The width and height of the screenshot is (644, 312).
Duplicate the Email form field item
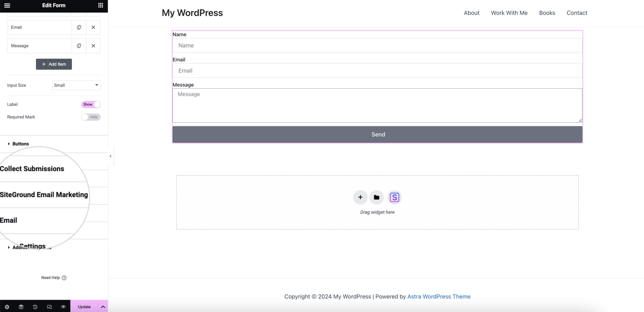79,27
